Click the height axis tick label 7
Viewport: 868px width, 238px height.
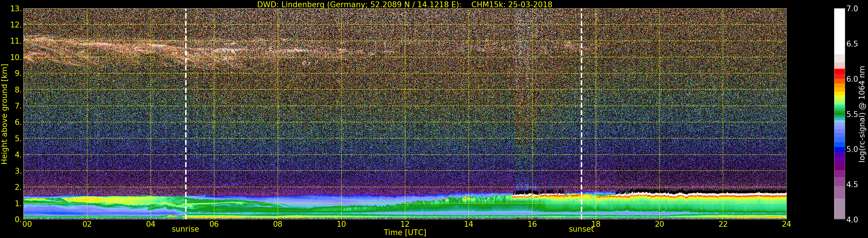click(x=18, y=106)
